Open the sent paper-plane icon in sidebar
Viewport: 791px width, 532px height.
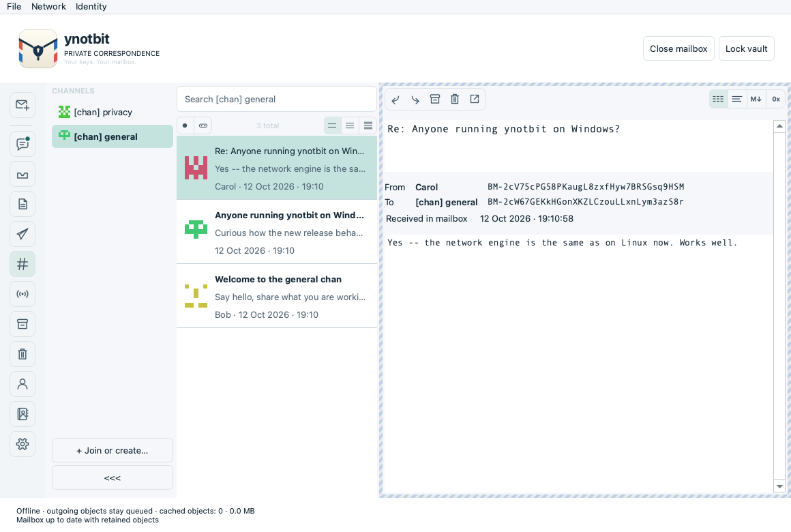tap(23, 234)
